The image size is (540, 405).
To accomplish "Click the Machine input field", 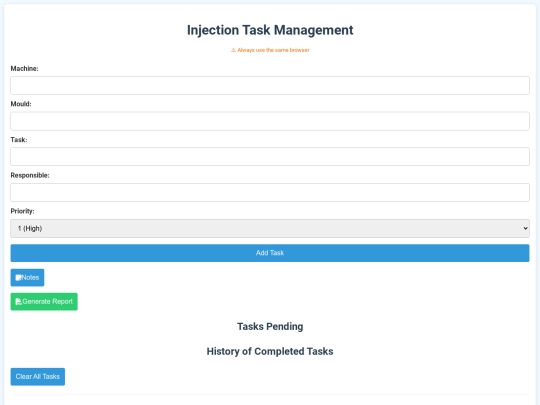I will 270,85.
